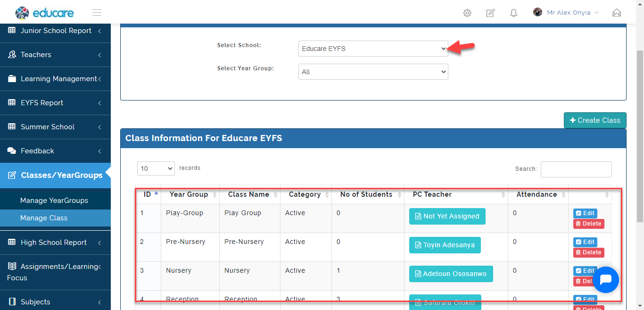644x310 pixels.
Task: Click Not Yet Assigned teacher button
Action: click(x=447, y=216)
